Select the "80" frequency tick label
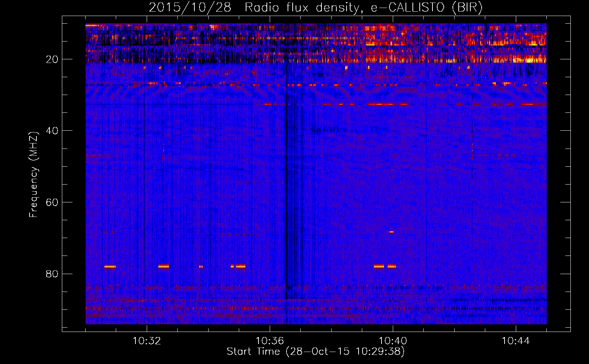Viewport: 589px width, 364px height. (52, 274)
